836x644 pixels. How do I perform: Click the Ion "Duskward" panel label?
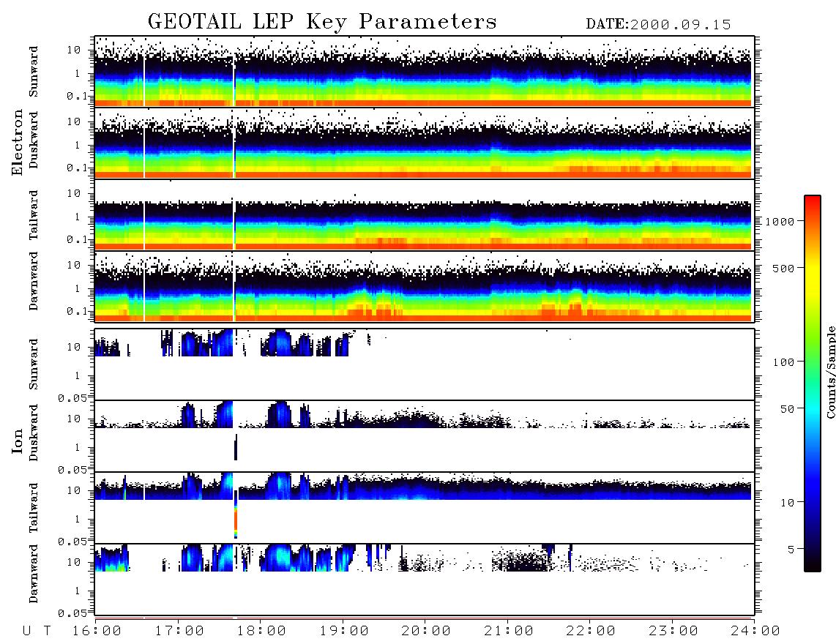coord(34,433)
